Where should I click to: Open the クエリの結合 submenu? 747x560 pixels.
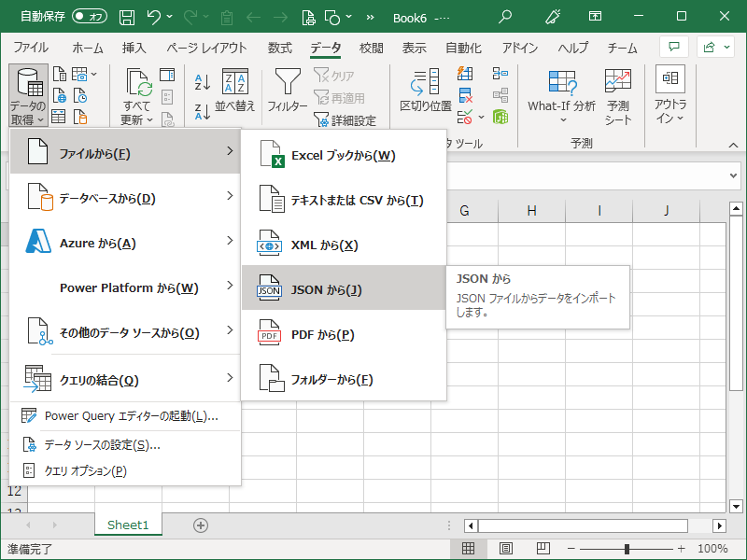click(125, 378)
